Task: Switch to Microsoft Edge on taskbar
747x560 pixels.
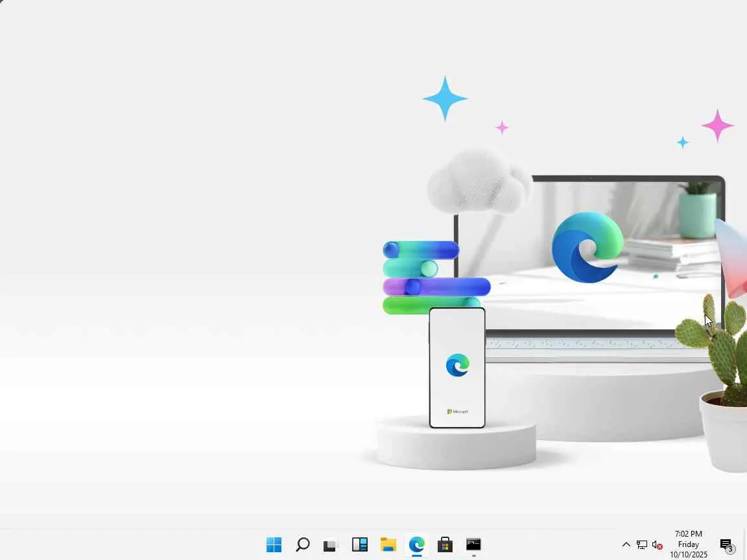Action: [x=417, y=544]
